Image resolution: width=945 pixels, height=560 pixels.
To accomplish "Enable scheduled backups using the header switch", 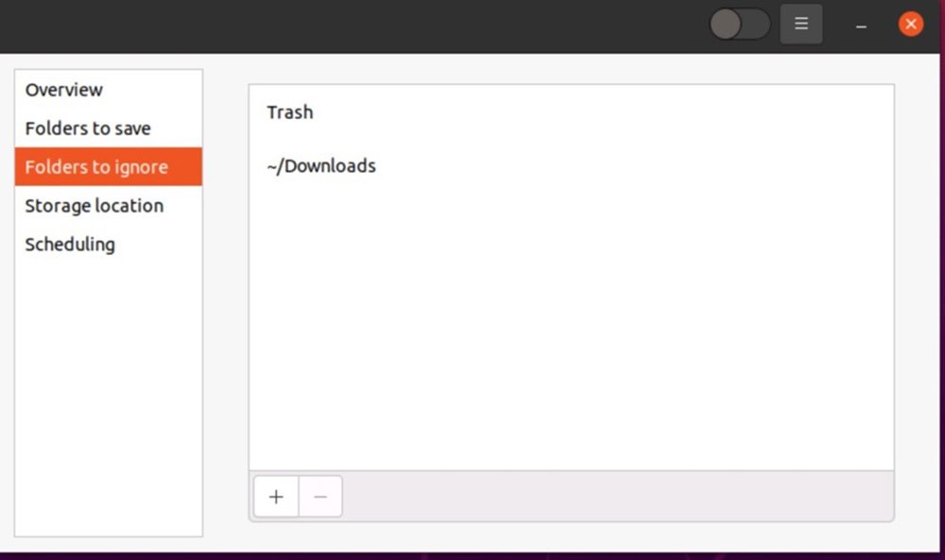I will point(739,24).
